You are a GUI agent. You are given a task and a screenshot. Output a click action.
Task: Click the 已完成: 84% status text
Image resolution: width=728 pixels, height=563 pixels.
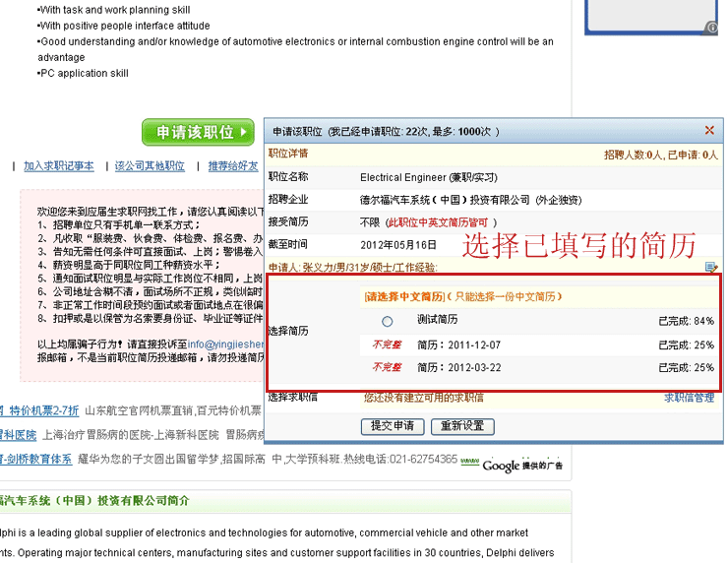point(687,321)
